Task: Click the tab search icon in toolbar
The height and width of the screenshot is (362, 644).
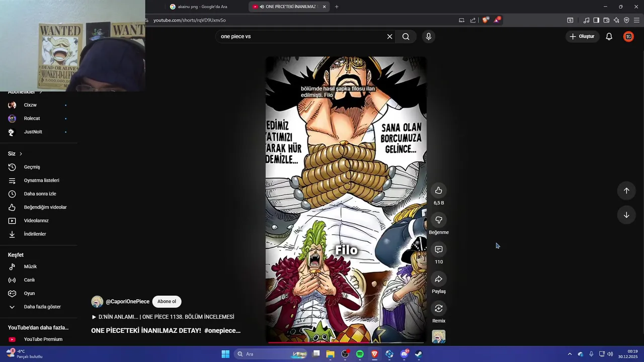Action: tap(570, 20)
